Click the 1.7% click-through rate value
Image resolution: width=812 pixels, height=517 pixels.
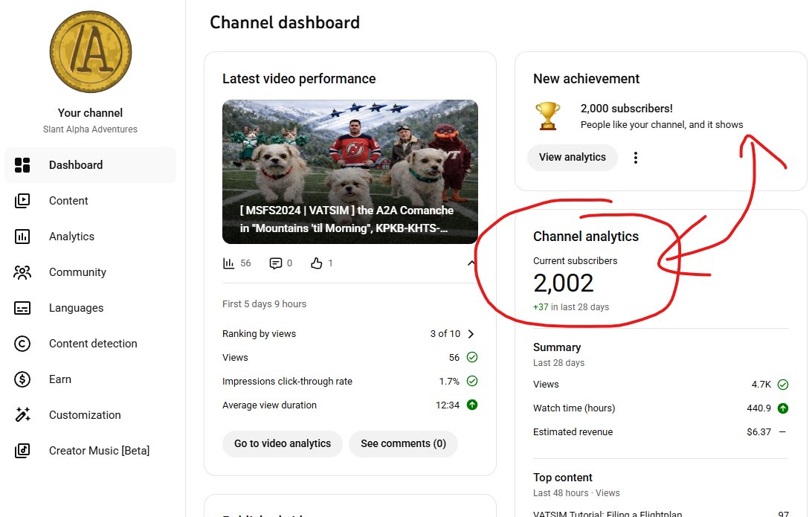449,381
